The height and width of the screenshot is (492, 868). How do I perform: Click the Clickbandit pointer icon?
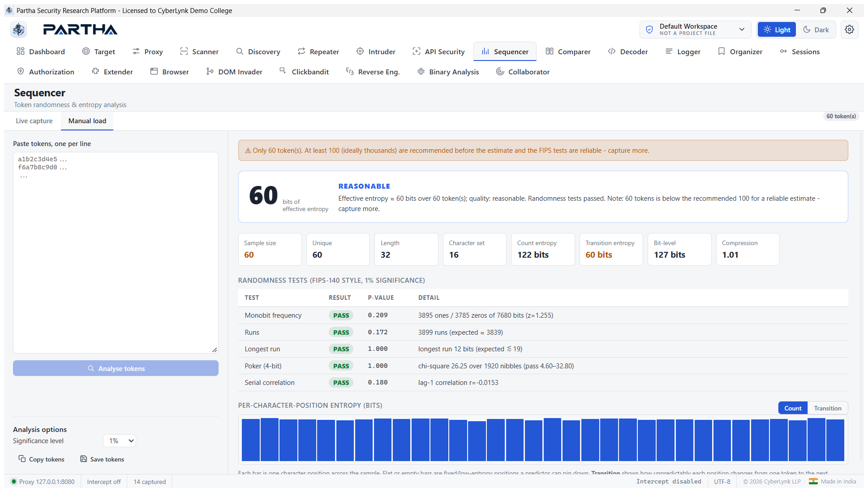tap(283, 71)
